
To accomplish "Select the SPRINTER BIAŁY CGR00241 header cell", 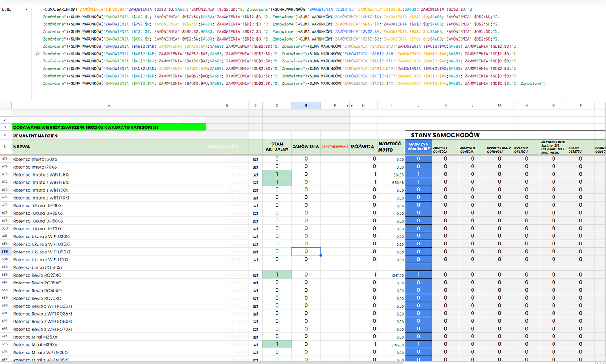I will [499, 150].
